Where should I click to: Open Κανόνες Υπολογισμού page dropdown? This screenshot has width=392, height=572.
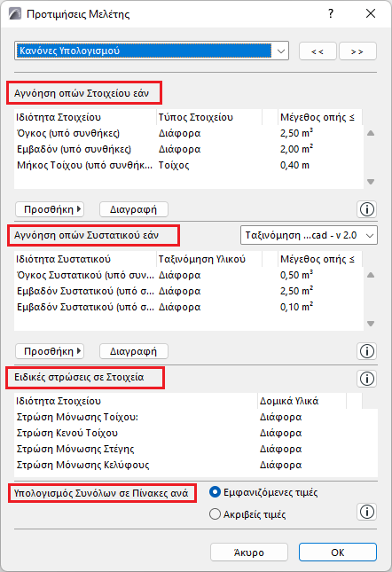coord(152,51)
